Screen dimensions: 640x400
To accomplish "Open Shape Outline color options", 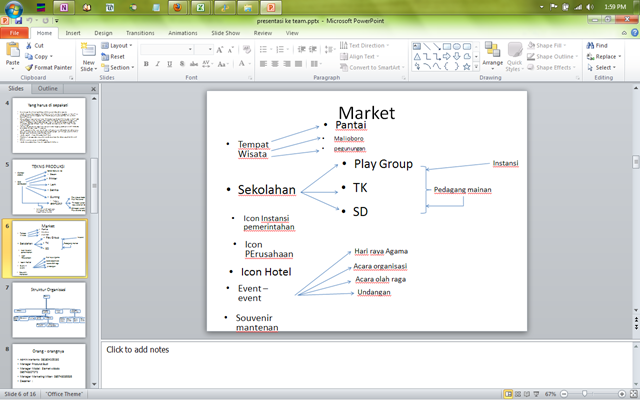I will [x=552, y=56].
